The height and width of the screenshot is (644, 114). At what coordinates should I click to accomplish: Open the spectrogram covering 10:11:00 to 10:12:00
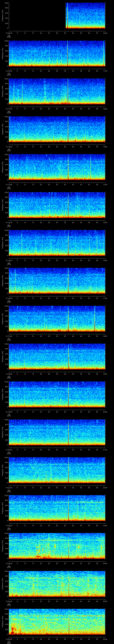(x=57, y=91)
